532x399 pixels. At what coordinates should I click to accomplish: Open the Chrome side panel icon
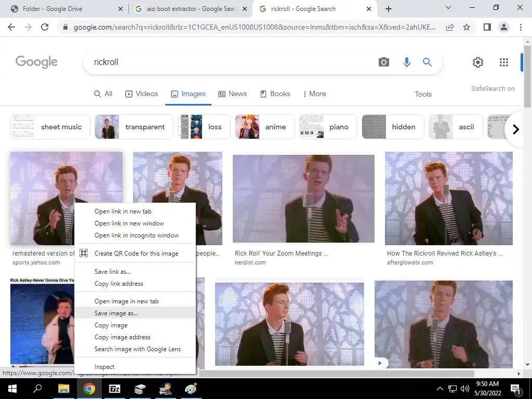(487, 27)
